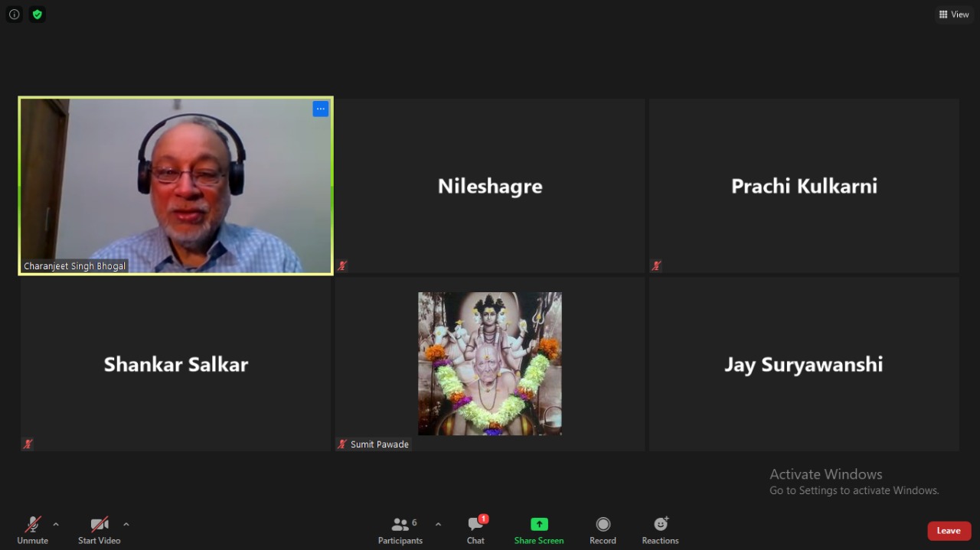Start recording with the Record button
This screenshot has width=980, height=550.
pyautogui.click(x=603, y=530)
